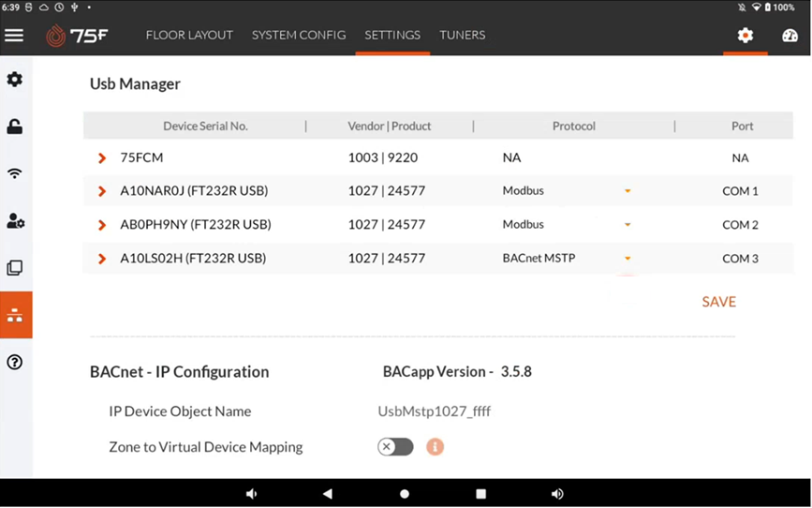Tap the Android home circle button

[x=405, y=494]
